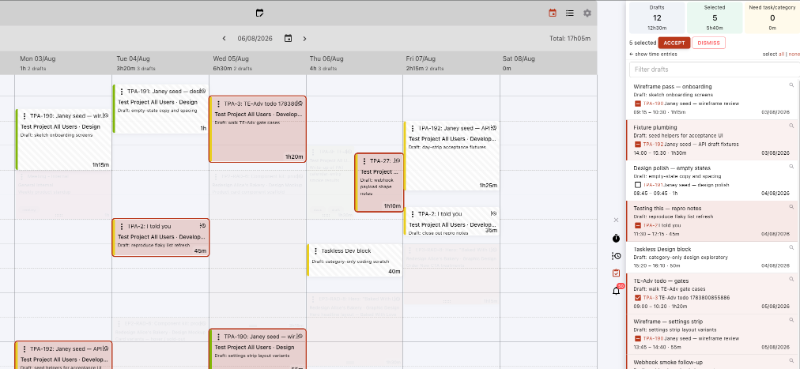Click magnifier on Webhook smoke follow-up draft
Image resolution: width=800 pixels, height=369 pixels.
(792, 361)
